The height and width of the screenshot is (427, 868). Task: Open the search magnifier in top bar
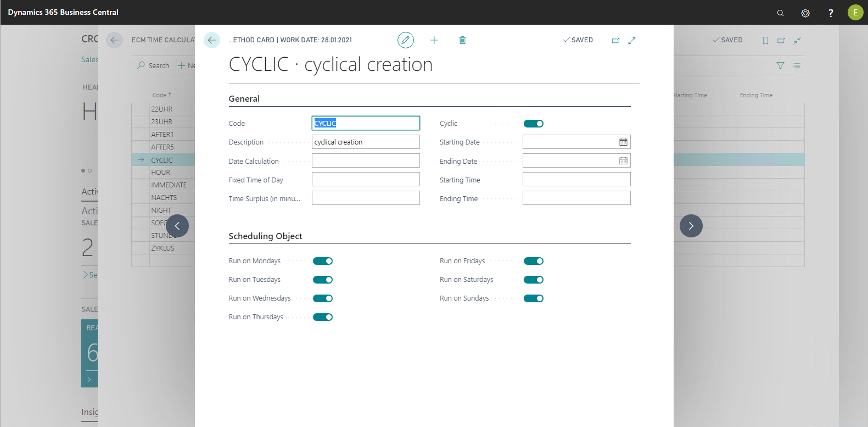(x=780, y=13)
